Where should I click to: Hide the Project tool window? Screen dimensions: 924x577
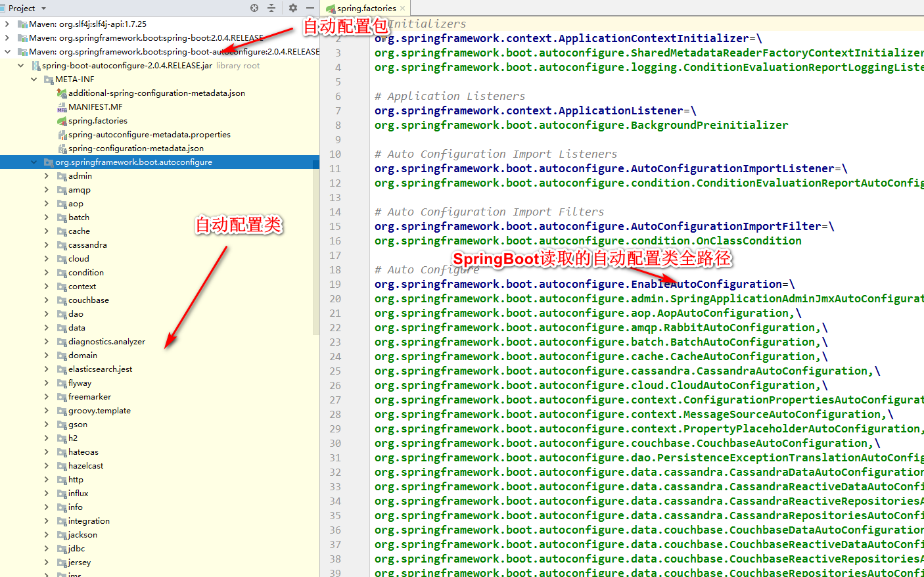tap(310, 8)
